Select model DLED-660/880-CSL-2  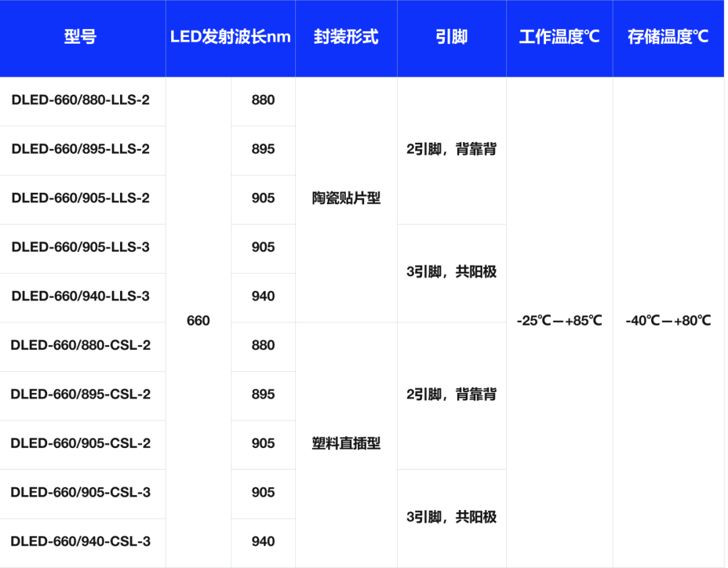click(81, 346)
